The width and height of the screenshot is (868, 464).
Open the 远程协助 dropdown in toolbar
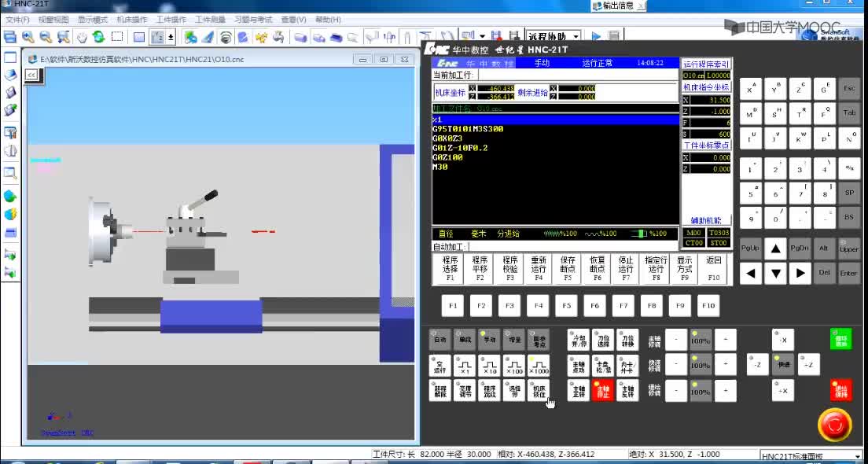tap(576, 36)
